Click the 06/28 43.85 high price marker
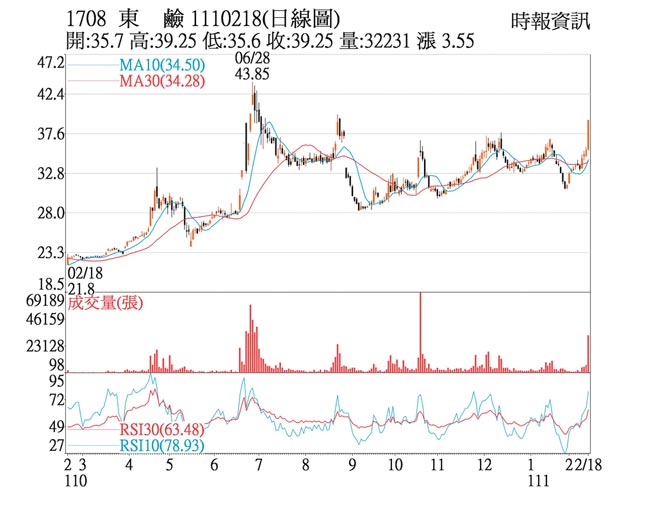The height and width of the screenshot is (505, 656). [x=252, y=68]
